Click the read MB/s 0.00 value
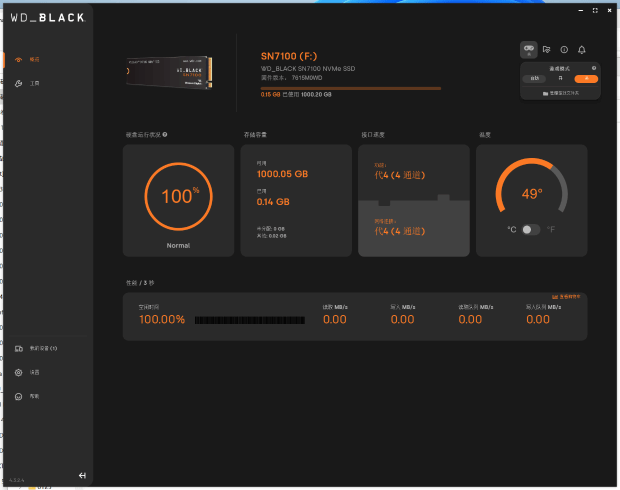620x490 pixels. (x=335, y=320)
